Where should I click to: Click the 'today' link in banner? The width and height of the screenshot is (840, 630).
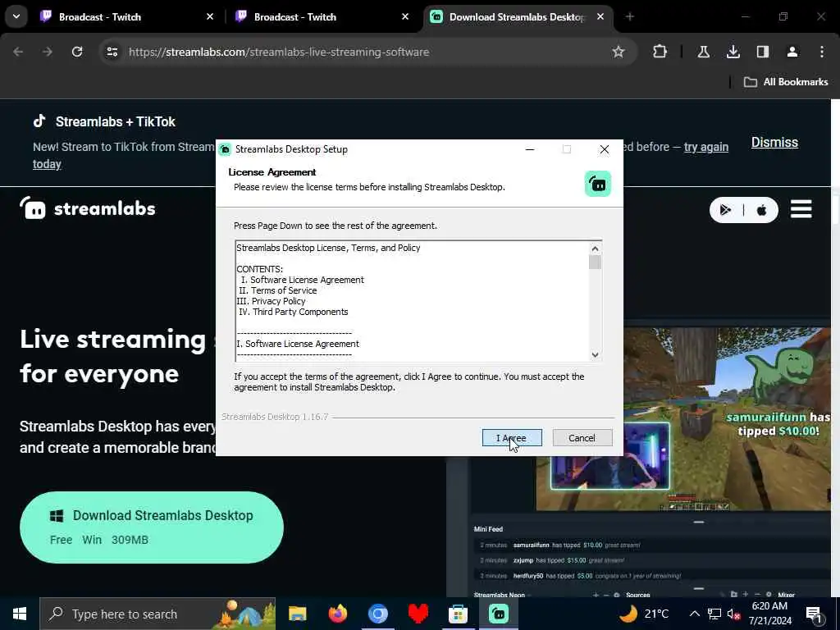[x=47, y=164]
